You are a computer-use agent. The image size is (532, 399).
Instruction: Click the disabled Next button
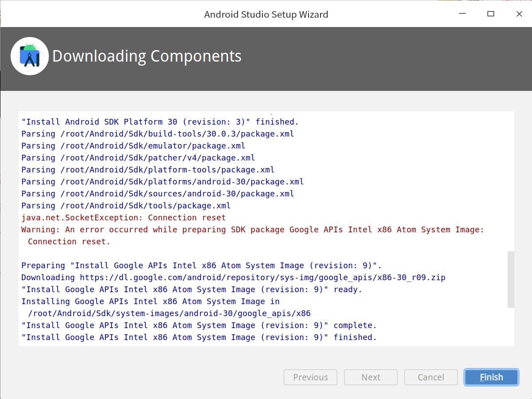tap(371, 377)
